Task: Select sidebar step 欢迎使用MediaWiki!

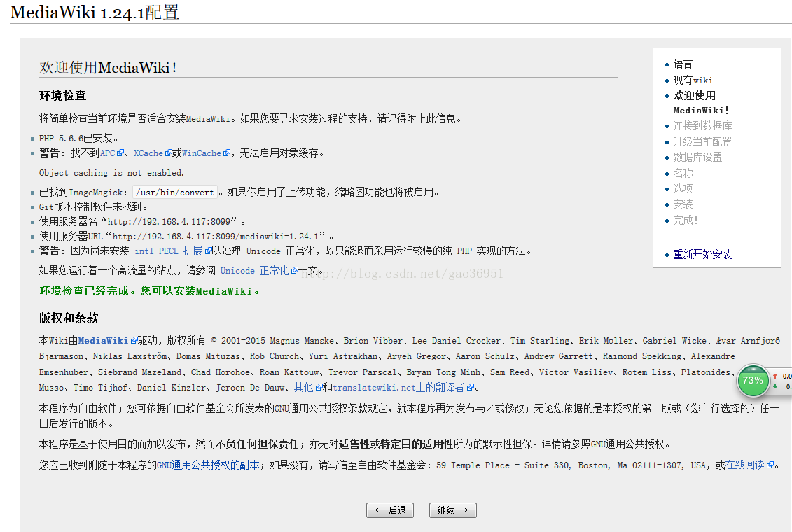Action: pyautogui.click(x=701, y=102)
